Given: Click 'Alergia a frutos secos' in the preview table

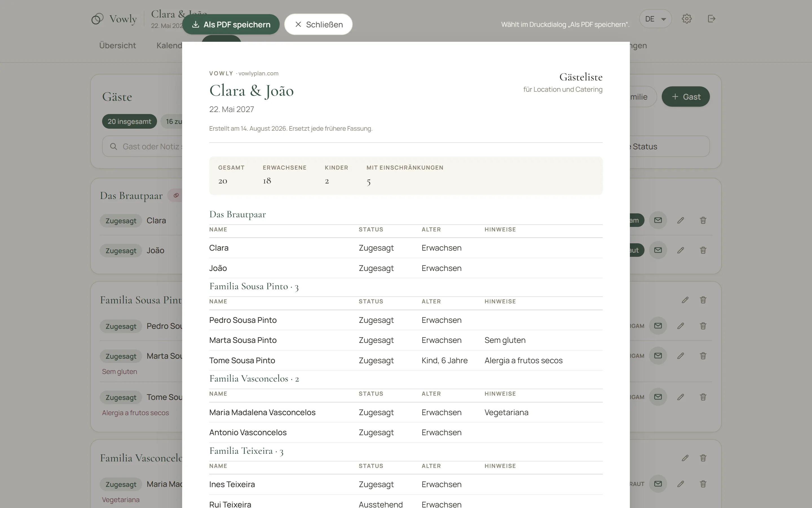Looking at the screenshot, I should (524, 360).
